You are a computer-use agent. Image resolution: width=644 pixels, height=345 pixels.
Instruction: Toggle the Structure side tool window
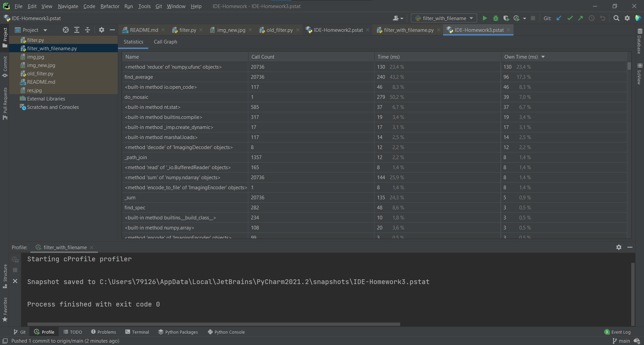[5, 276]
